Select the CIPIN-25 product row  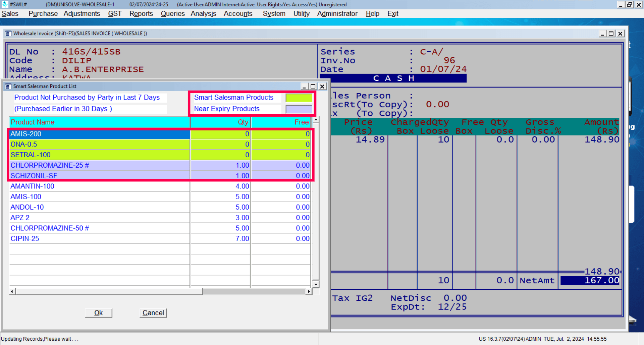point(160,239)
